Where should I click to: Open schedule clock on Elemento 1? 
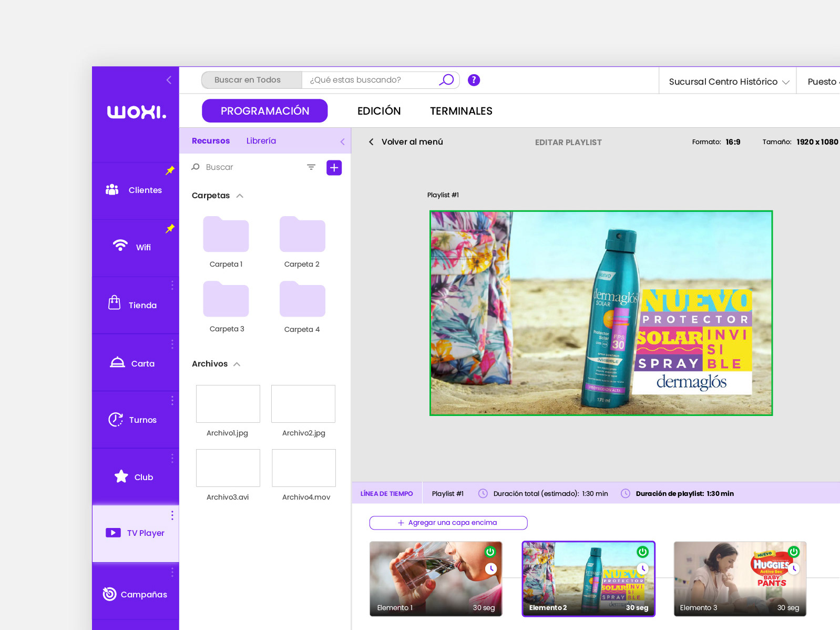pyautogui.click(x=491, y=568)
